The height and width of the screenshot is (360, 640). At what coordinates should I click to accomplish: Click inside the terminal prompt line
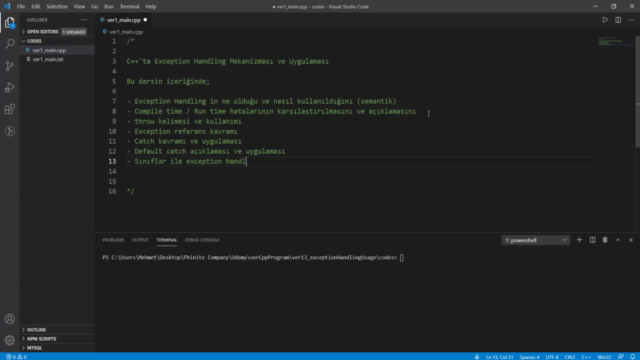click(253, 258)
